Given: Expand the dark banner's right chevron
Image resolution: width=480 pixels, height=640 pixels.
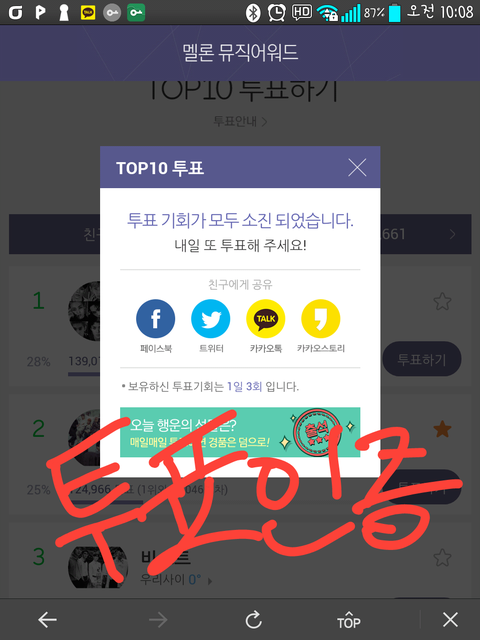Looking at the screenshot, I should click(452, 234).
